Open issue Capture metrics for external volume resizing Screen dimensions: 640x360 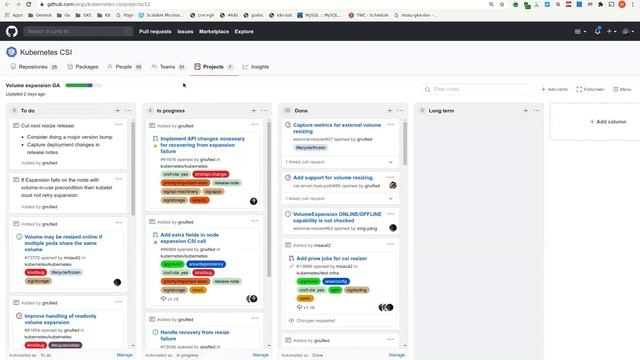coord(337,128)
